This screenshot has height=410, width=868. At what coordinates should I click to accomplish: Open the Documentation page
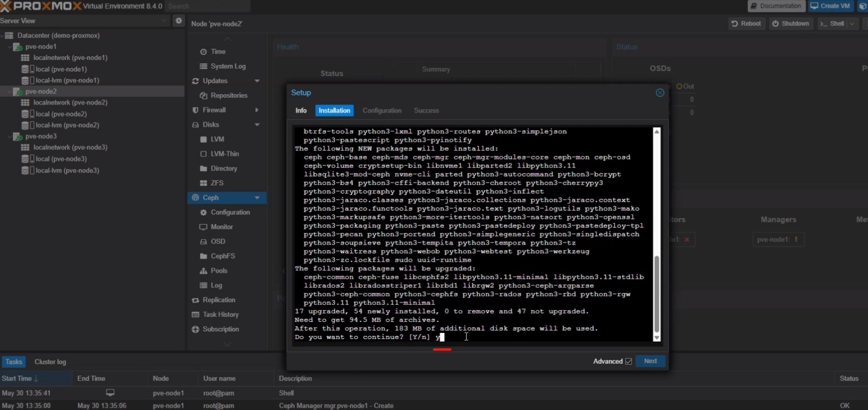(776, 5)
